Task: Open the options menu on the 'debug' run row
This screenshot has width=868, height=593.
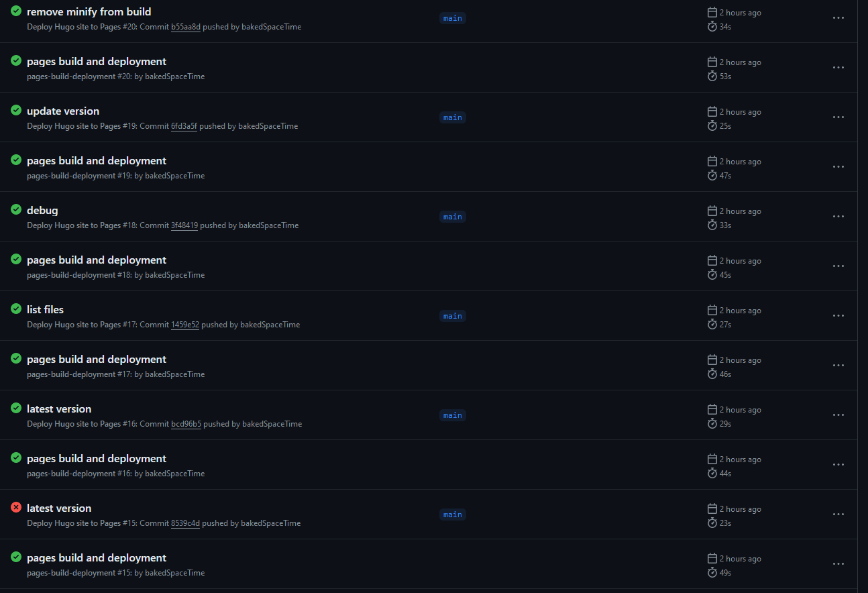Action: click(x=838, y=216)
